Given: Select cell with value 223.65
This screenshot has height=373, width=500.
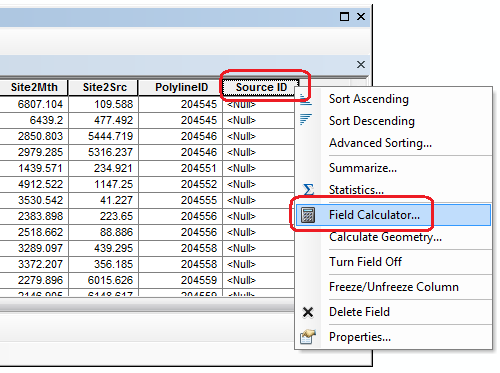Looking at the screenshot, I should (104, 216).
